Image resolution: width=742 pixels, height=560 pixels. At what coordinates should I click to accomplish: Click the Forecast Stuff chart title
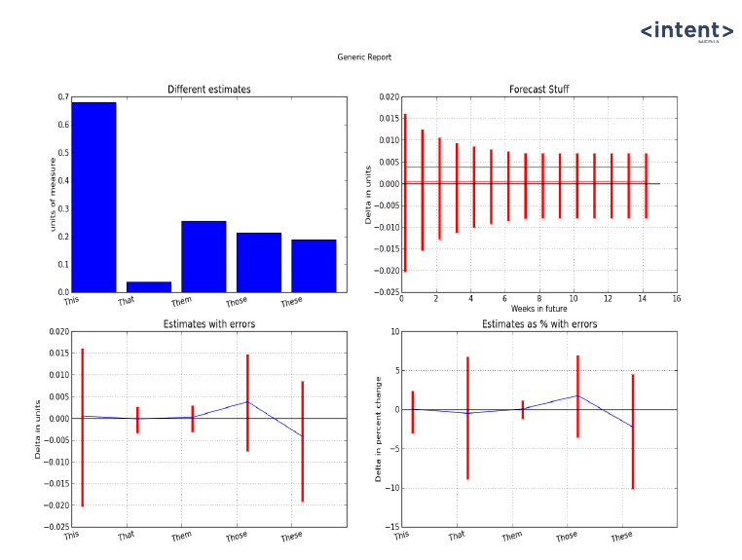pyautogui.click(x=538, y=90)
